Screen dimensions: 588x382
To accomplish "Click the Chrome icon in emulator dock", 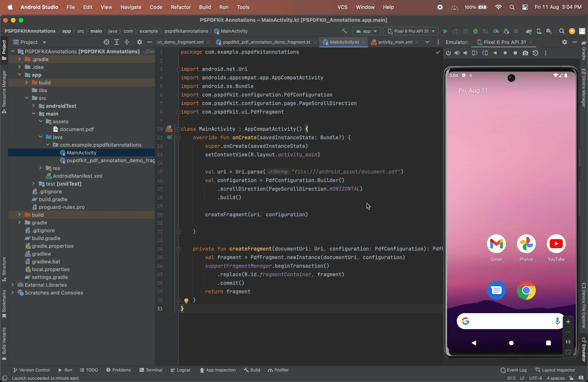I will 527,291.
